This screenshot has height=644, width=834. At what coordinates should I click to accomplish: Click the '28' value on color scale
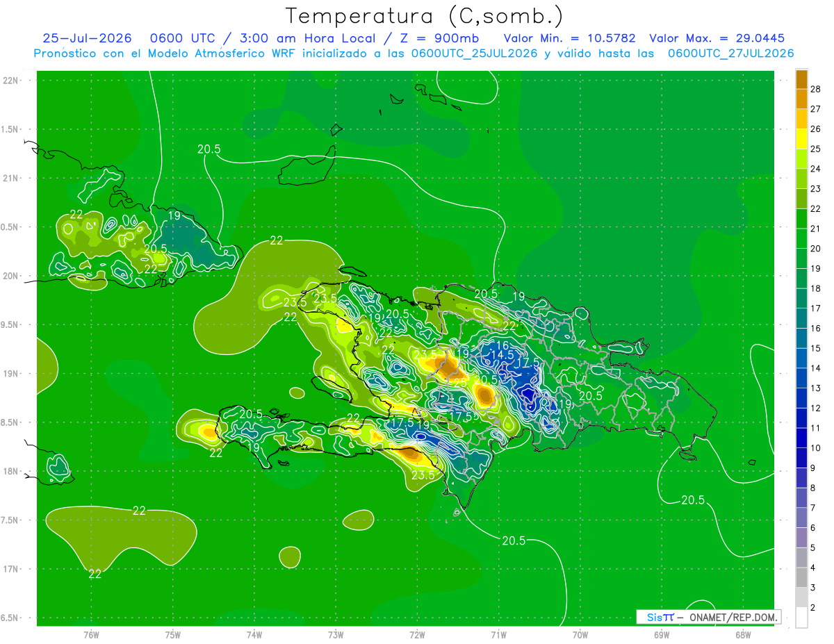(816, 89)
